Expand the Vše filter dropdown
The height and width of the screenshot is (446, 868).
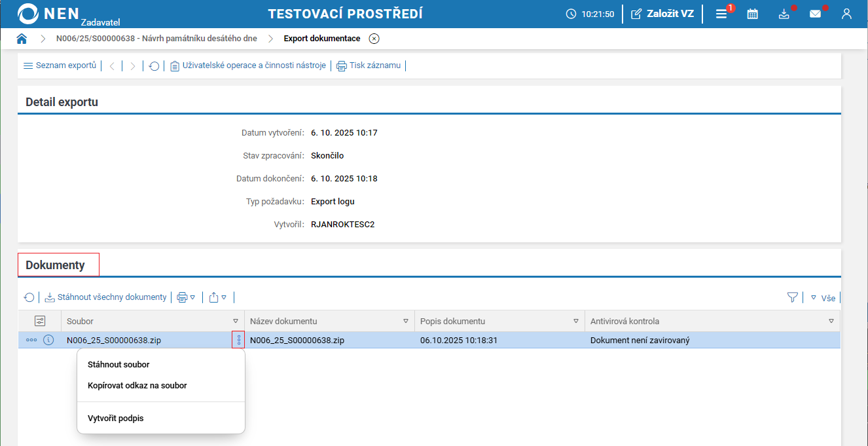pyautogui.click(x=823, y=298)
